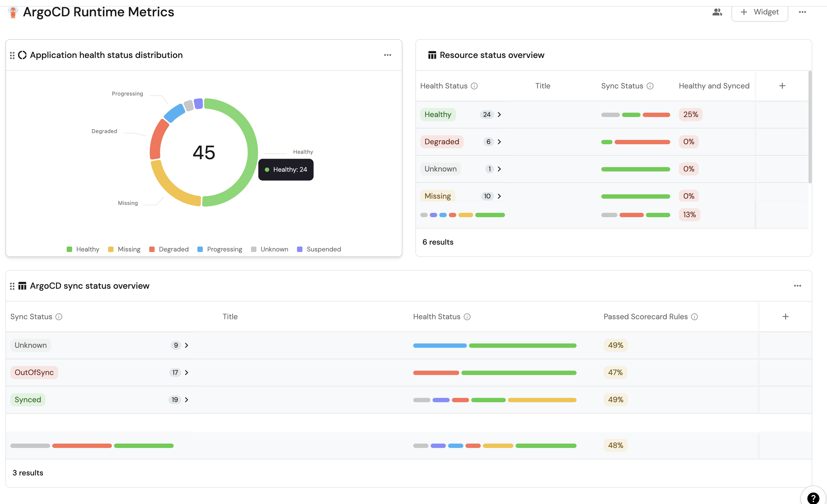Click drag handle of health distribution widget
Image resolution: width=827 pixels, height=504 pixels.
point(12,55)
